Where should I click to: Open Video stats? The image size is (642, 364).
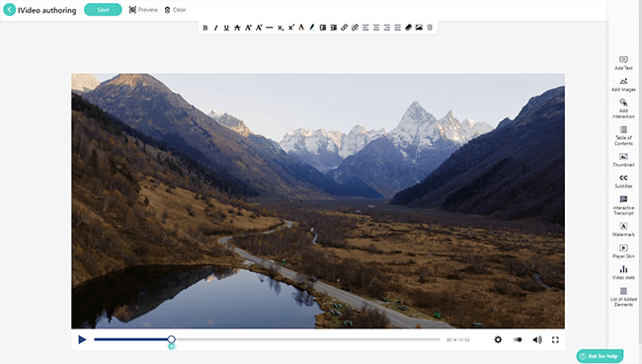[x=623, y=272]
